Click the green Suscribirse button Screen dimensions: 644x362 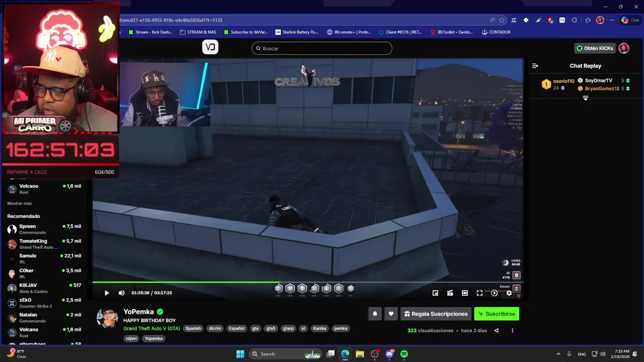tap(497, 314)
